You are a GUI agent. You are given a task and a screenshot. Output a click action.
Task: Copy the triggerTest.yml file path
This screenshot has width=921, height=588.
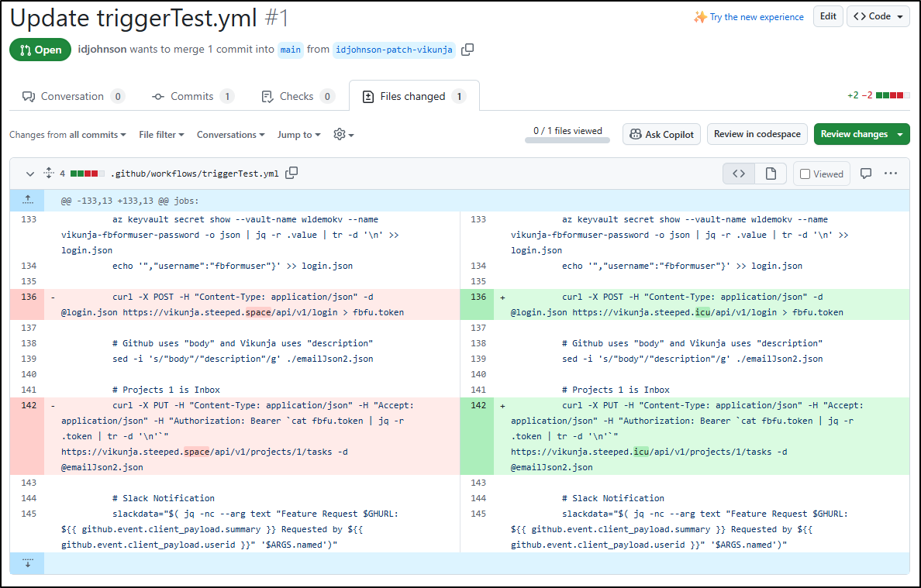[291, 174]
